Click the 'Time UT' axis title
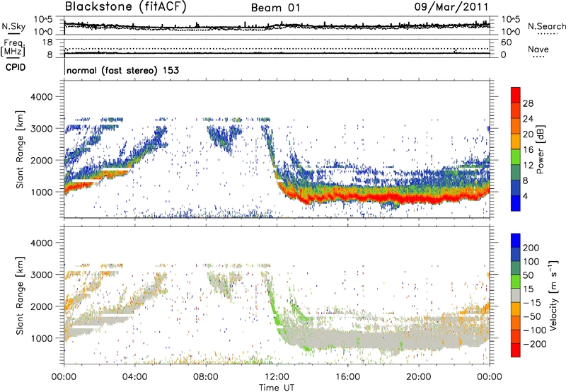Image resolution: width=566 pixels, height=392 pixels. (x=277, y=387)
